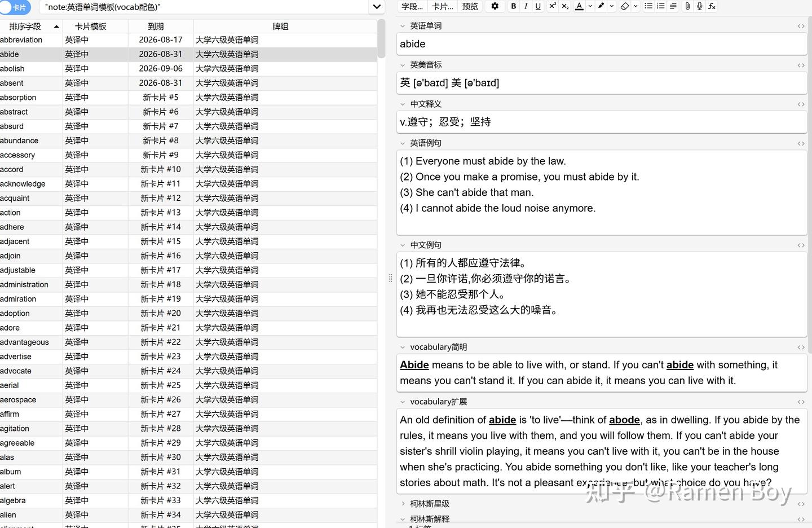This screenshot has height=528, width=812.
Task: Toggle bold formatting
Action: 513,6
